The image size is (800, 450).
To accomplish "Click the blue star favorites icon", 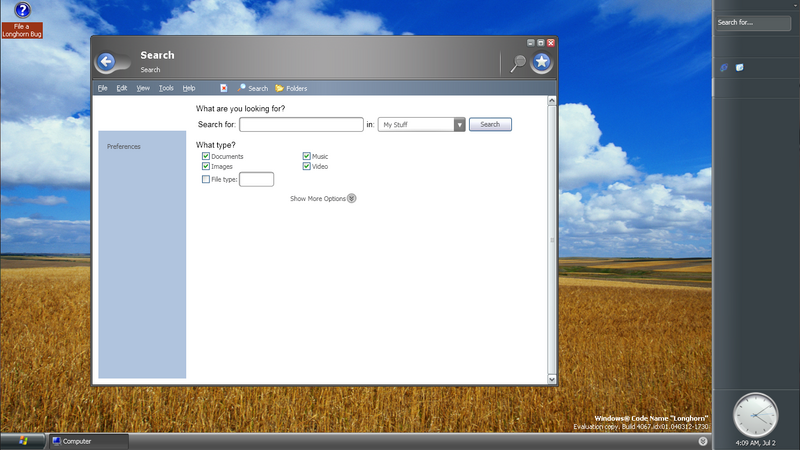I will pyautogui.click(x=541, y=63).
